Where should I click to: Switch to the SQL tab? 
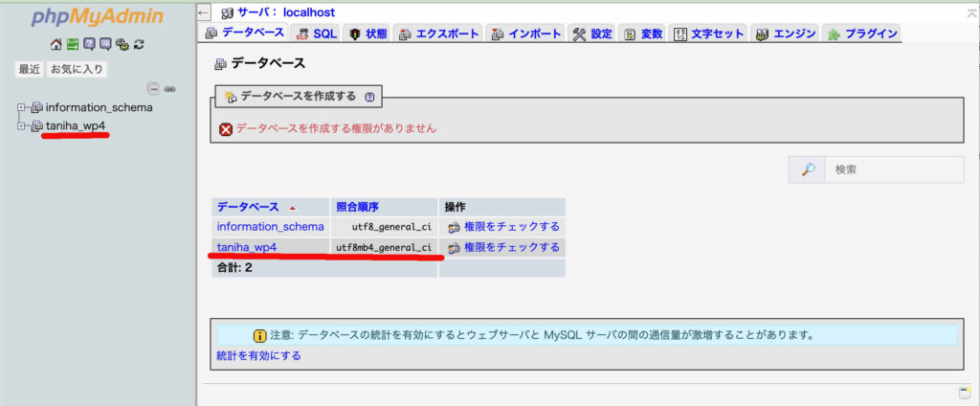[317, 34]
